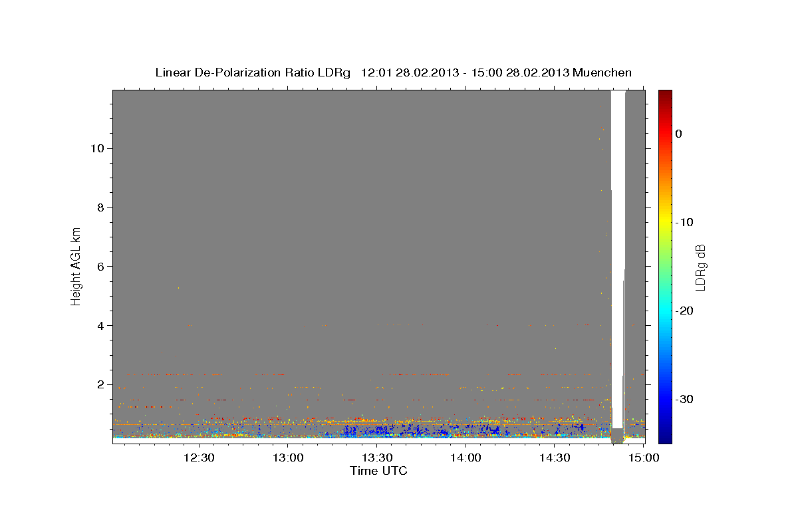Click the 15:00 time tick label
The width and height of the screenshot is (798, 532).
click(644, 458)
